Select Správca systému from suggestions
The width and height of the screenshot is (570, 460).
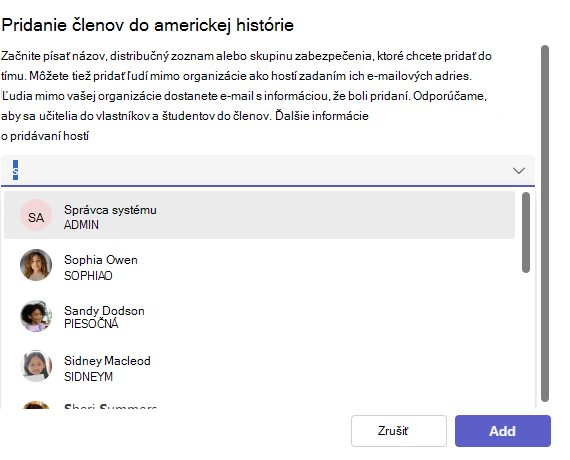(x=259, y=215)
